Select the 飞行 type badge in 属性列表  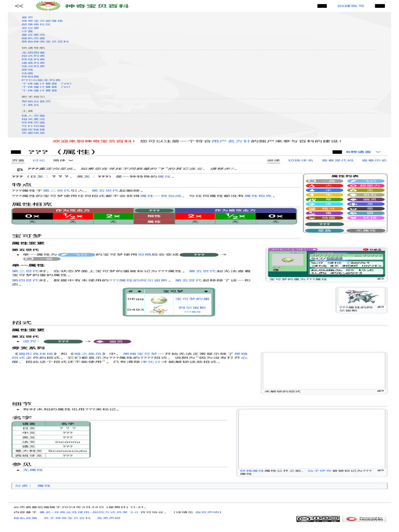click(366, 181)
